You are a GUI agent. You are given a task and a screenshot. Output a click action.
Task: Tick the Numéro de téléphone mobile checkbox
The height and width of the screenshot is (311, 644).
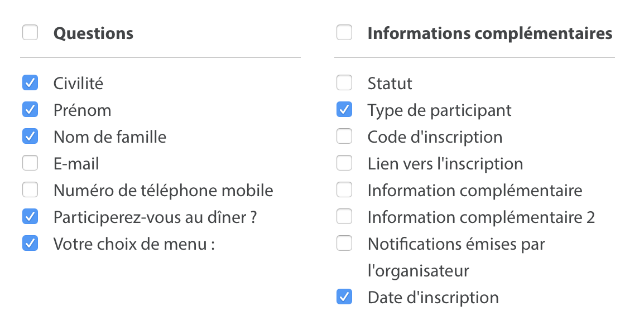(30, 190)
